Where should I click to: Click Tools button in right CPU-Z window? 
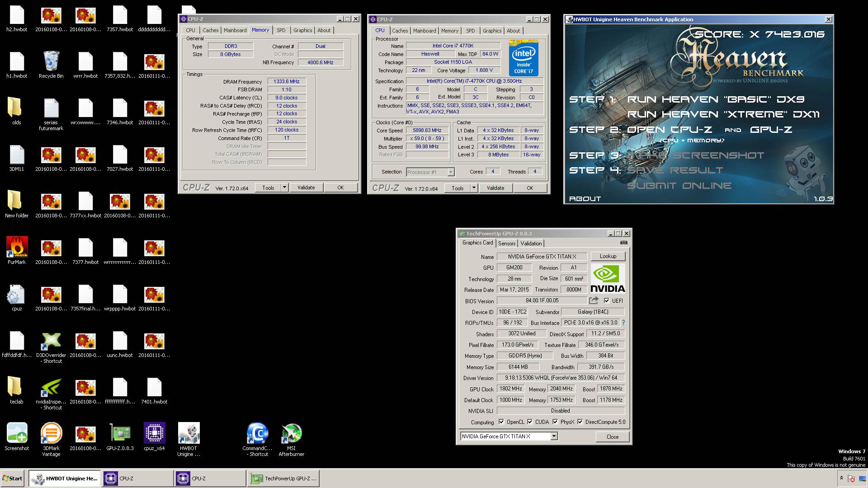pyautogui.click(x=458, y=188)
